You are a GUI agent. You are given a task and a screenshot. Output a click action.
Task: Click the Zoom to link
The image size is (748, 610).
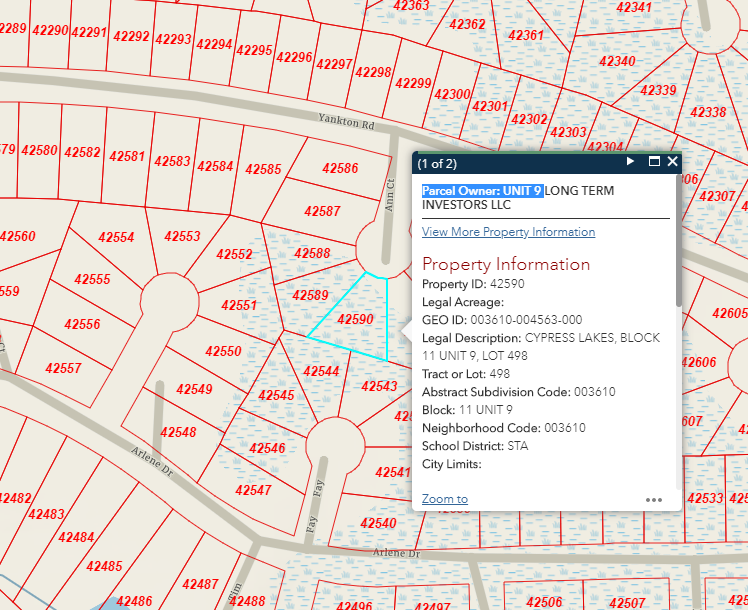(x=444, y=499)
